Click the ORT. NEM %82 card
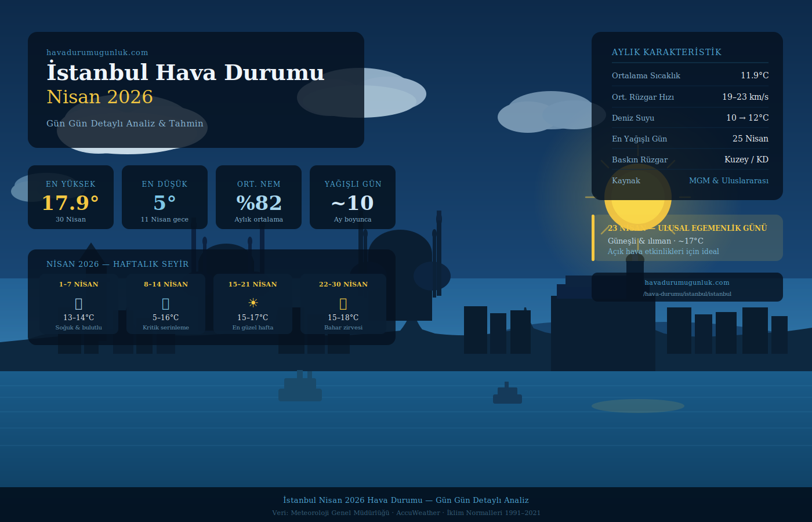812x522 pixels. [259, 197]
